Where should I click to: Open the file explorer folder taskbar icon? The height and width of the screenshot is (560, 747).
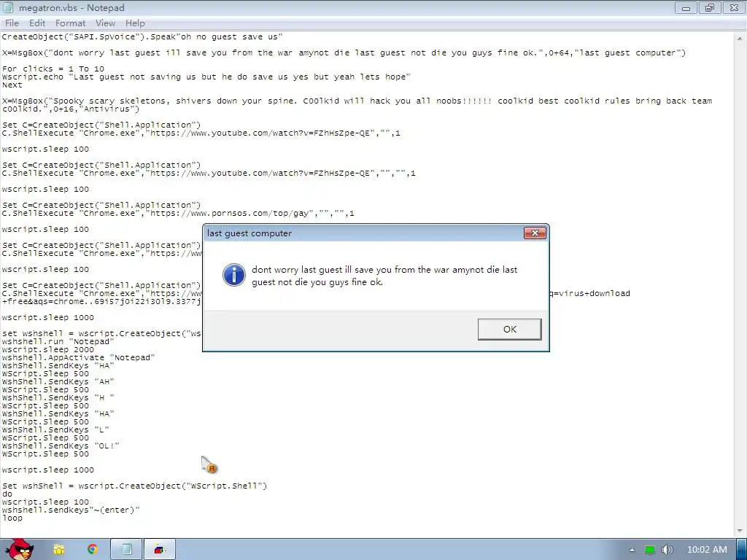point(58,550)
